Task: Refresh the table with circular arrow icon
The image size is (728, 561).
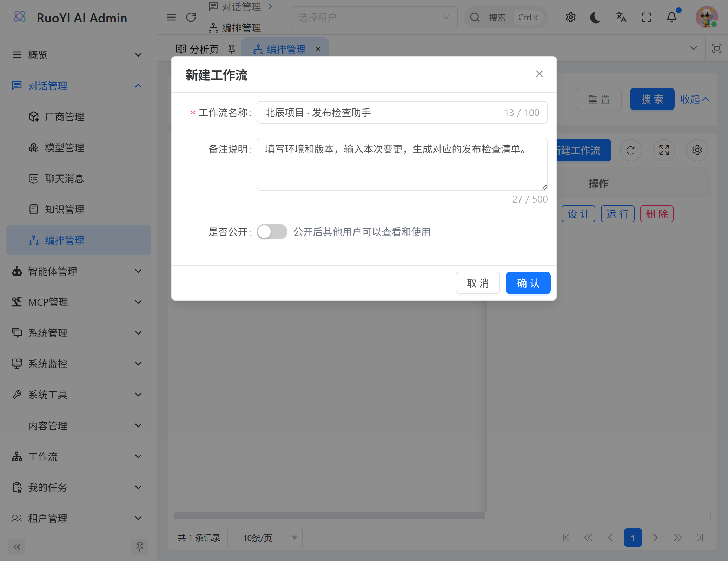Action: [631, 150]
